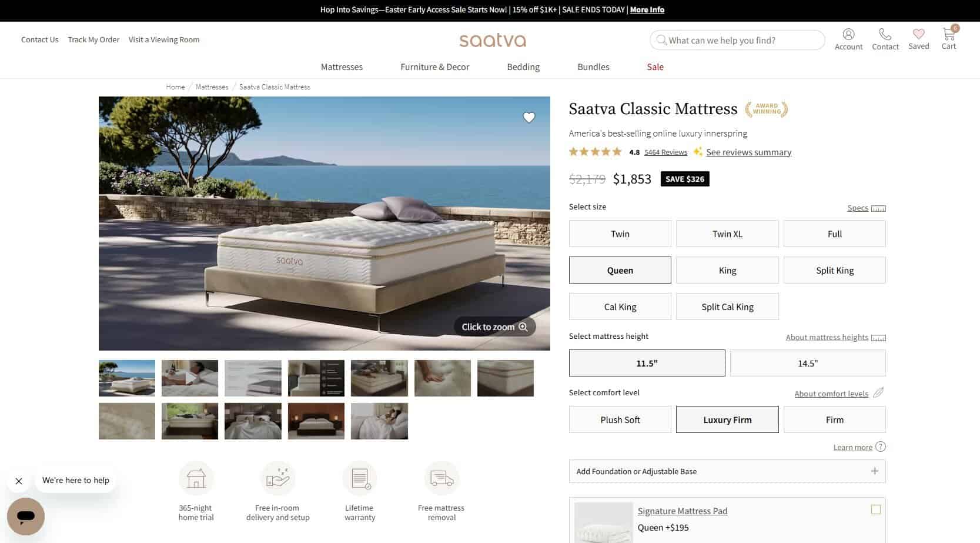Click the search magnifier icon
The height and width of the screenshot is (543, 980).
(x=661, y=40)
